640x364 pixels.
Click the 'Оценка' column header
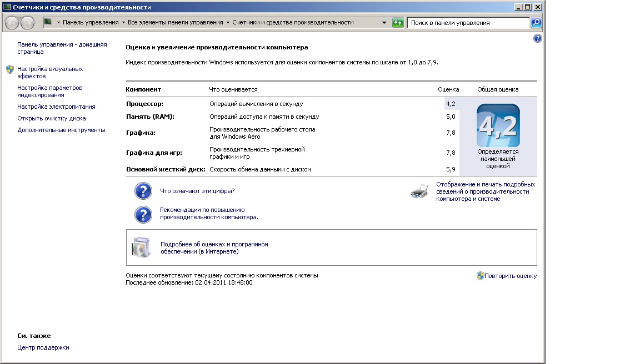[x=448, y=89]
